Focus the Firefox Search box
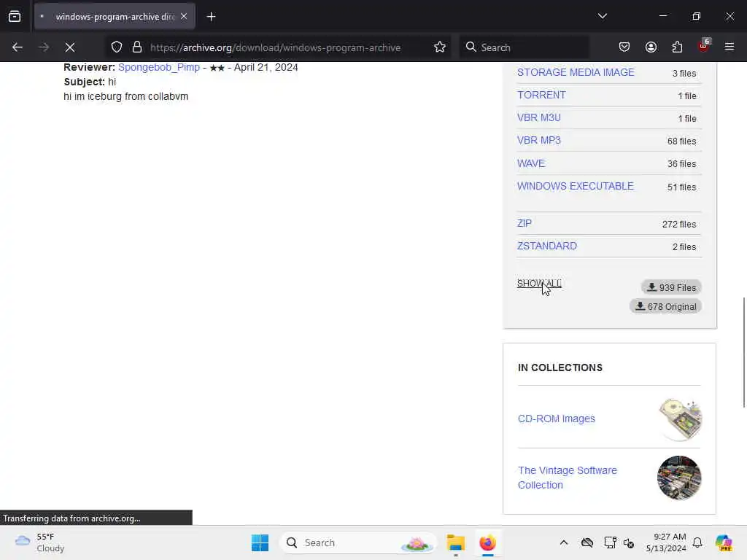The image size is (747, 560). (x=524, y=47)
